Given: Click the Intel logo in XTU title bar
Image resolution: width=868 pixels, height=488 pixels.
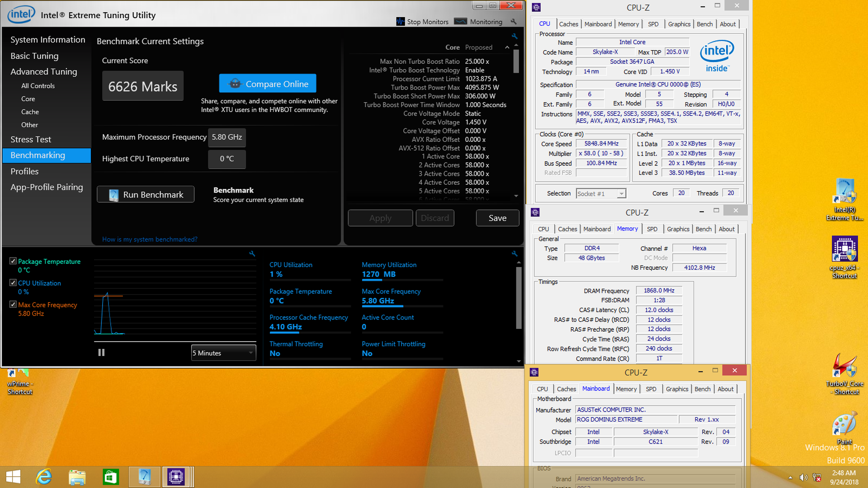Looking at the screenshot, I should point(21,14).
